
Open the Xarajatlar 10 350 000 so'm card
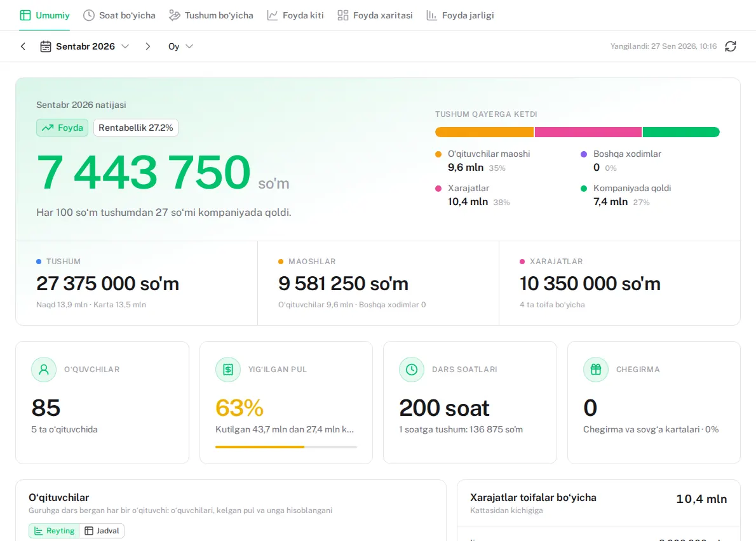coord(619,283)
